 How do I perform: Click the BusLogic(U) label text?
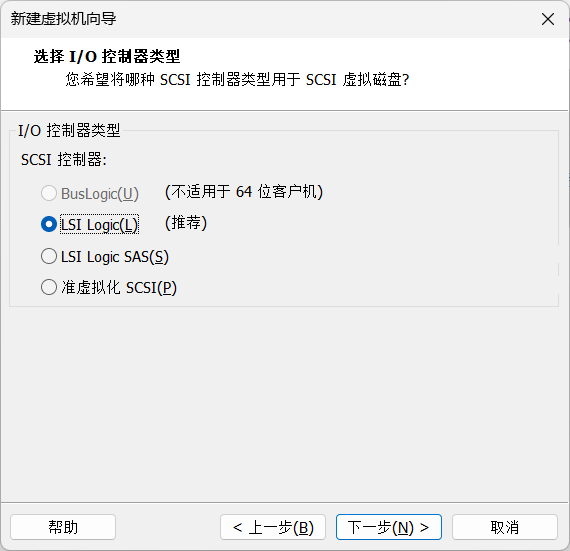(100, 194)
